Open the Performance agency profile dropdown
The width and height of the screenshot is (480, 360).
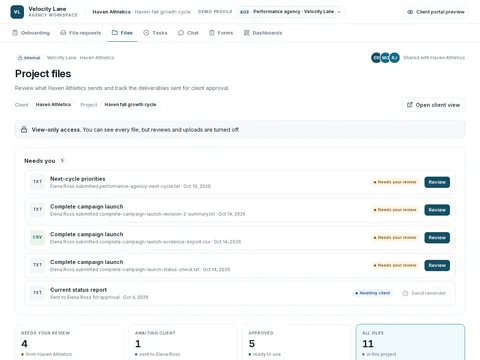(x=291, y=12)
